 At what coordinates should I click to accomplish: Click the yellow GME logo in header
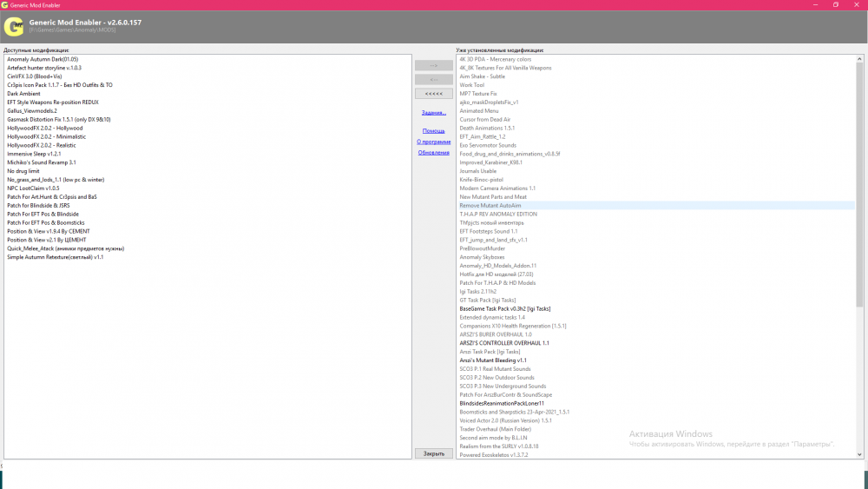click(13, 26)
